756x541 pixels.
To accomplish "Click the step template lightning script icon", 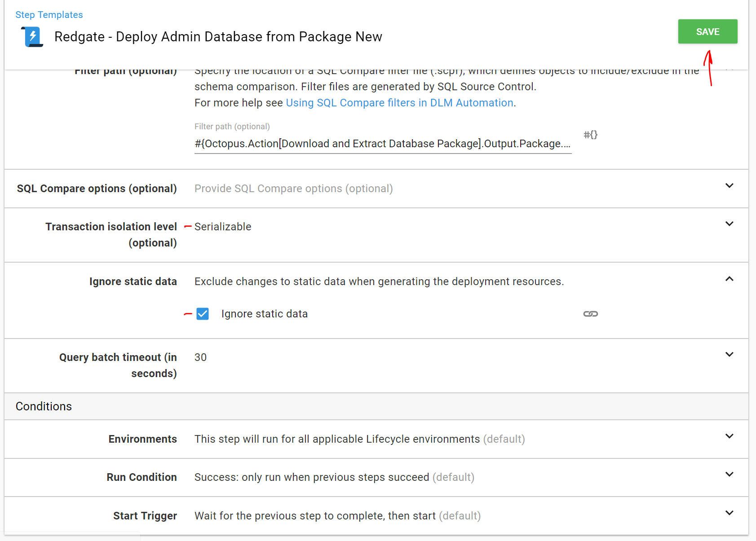I will click(x=32, y=37).
